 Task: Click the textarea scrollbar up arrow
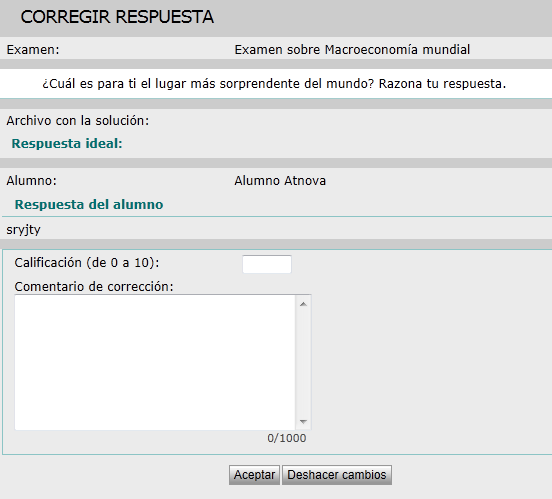click(303, 304)
